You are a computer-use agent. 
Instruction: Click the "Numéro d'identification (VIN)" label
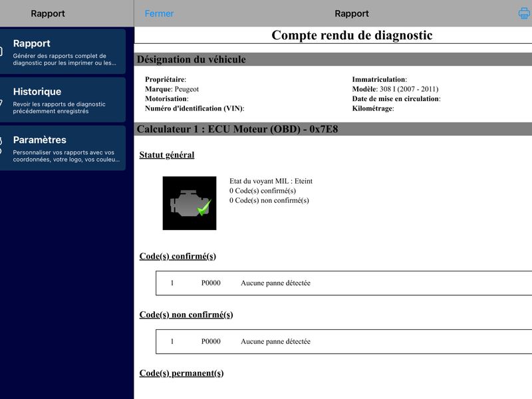194,108
